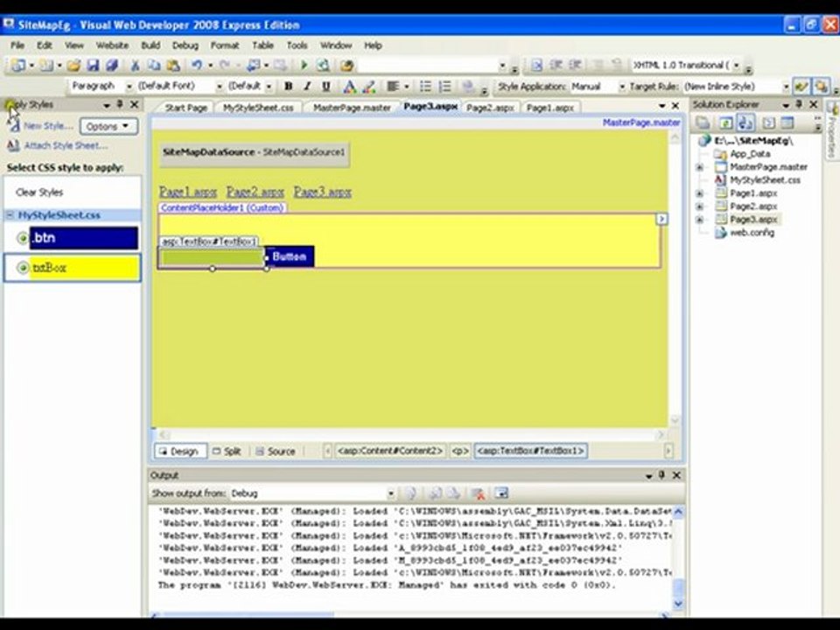Switch to MyStyleSheet.css tab
840x630 pixels.
[258, 108]
